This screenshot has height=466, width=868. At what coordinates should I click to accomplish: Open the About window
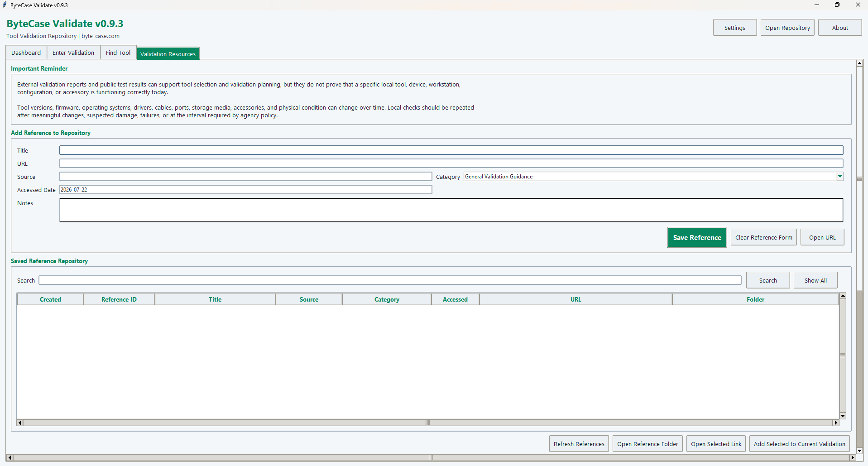click(x=840, y=28)
